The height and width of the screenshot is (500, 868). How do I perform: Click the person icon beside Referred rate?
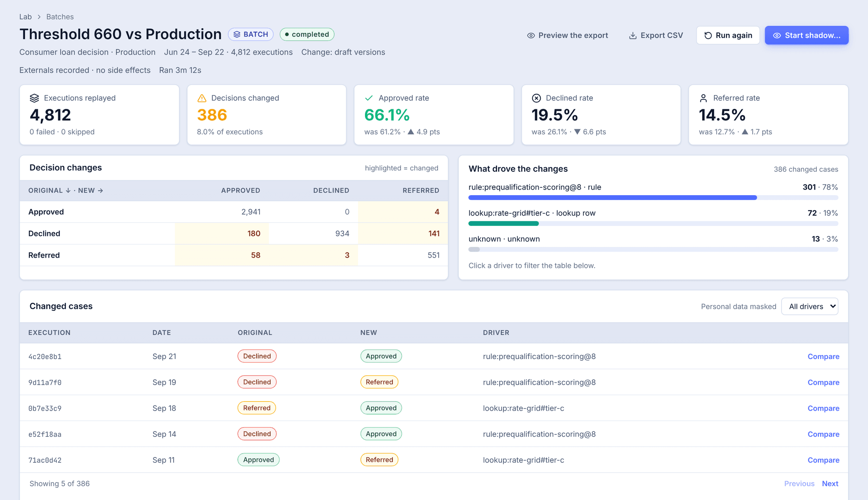pyautogui.click(x=704, y=98)
